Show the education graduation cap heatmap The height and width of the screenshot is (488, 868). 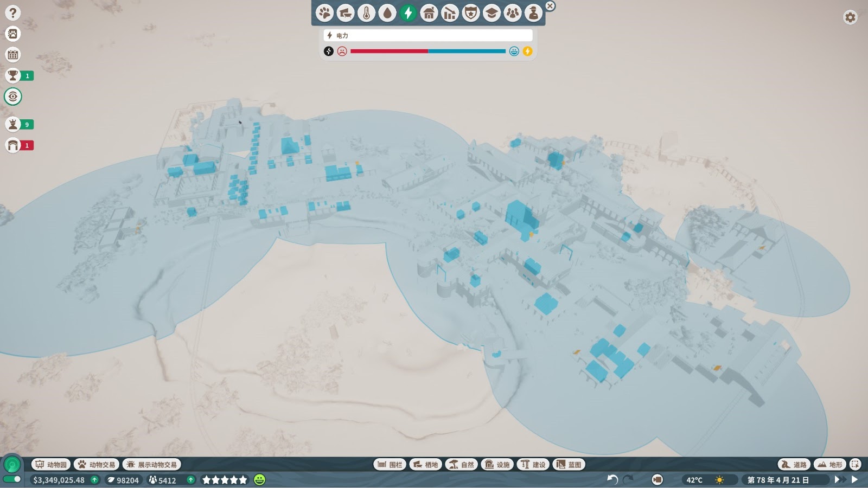coord(492,13)
